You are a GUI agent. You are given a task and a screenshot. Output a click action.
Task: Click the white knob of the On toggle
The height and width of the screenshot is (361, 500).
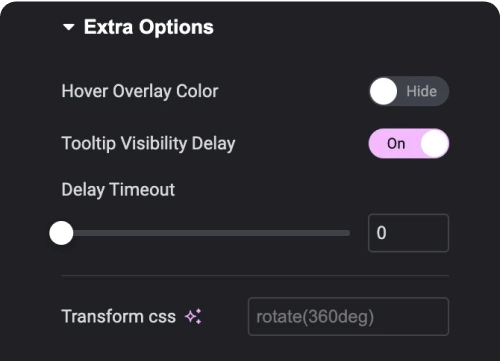pos(434,144)
